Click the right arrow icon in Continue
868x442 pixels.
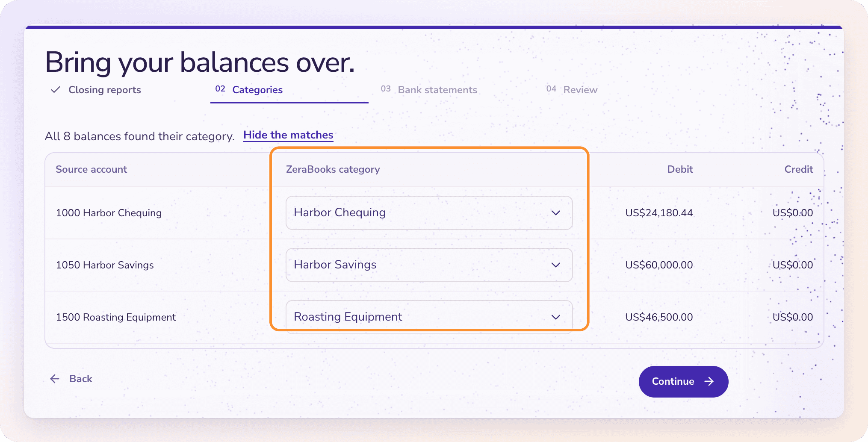pyautogui.click(x=709, y=381)
